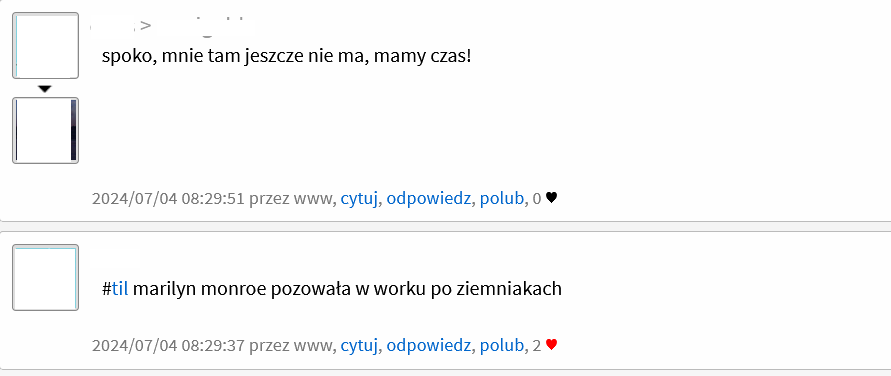Open the avatar beside the Marilyn Monroe post

[x=45, y=278]
